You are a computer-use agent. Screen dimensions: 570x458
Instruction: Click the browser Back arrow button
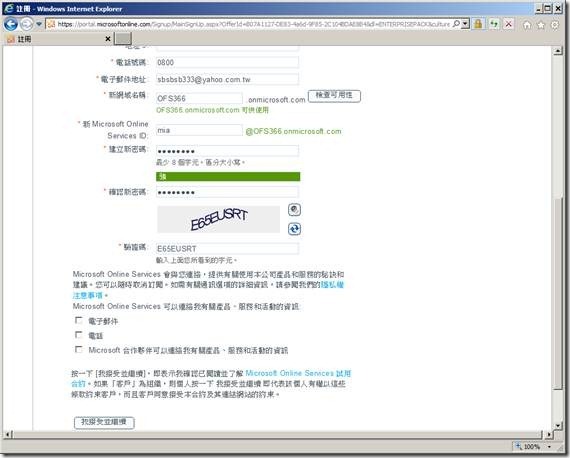point(11,24)
